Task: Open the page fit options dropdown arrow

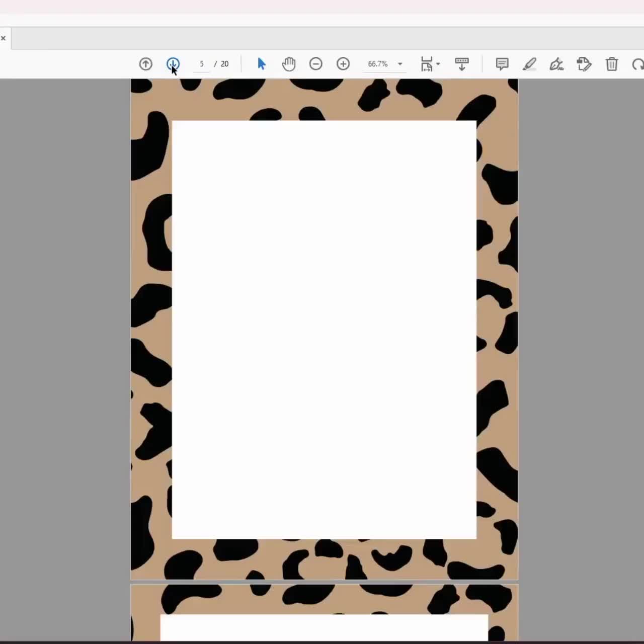Action: (438, 65)
